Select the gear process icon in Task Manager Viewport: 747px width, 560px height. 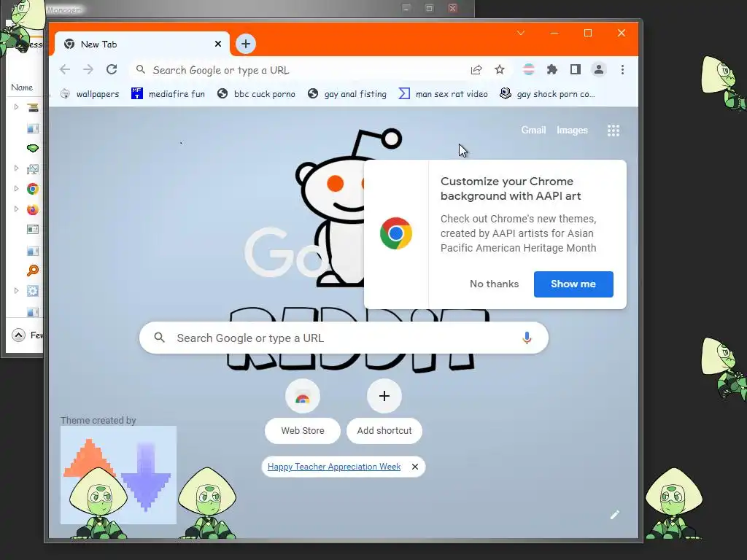tap(32, 291)
